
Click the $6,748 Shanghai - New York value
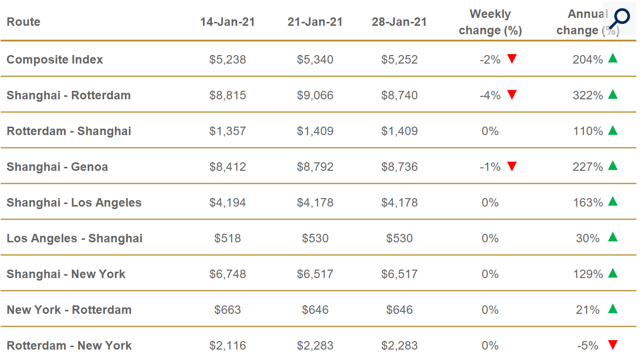227,274
